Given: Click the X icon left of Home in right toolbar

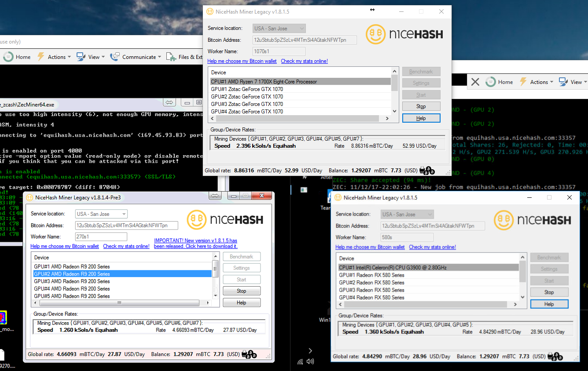Looking at the screenshot, I should 475,82.
